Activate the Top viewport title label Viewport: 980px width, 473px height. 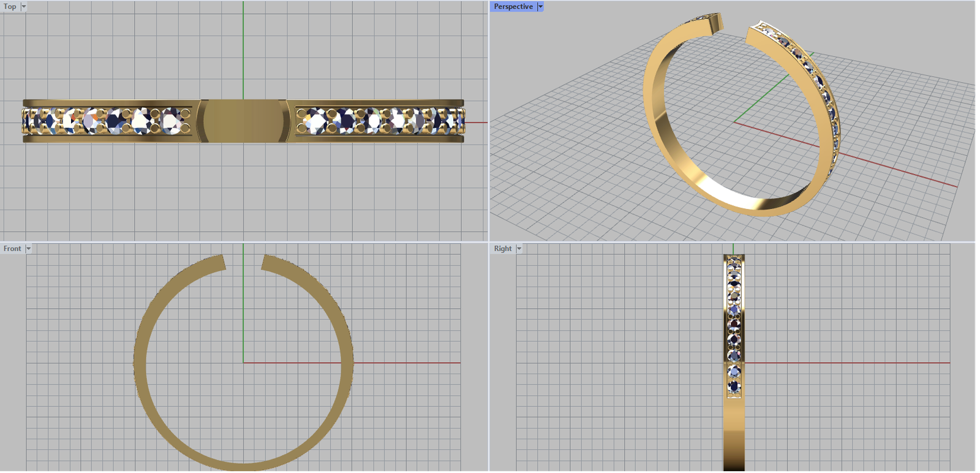10,7
